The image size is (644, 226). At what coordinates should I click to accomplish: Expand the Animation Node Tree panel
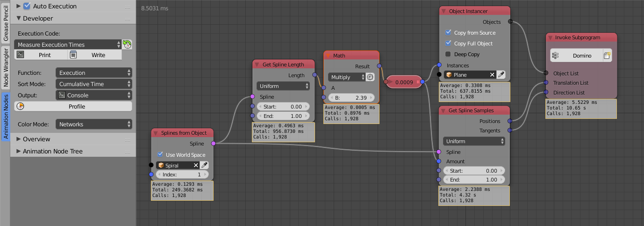tap(19, 151)
